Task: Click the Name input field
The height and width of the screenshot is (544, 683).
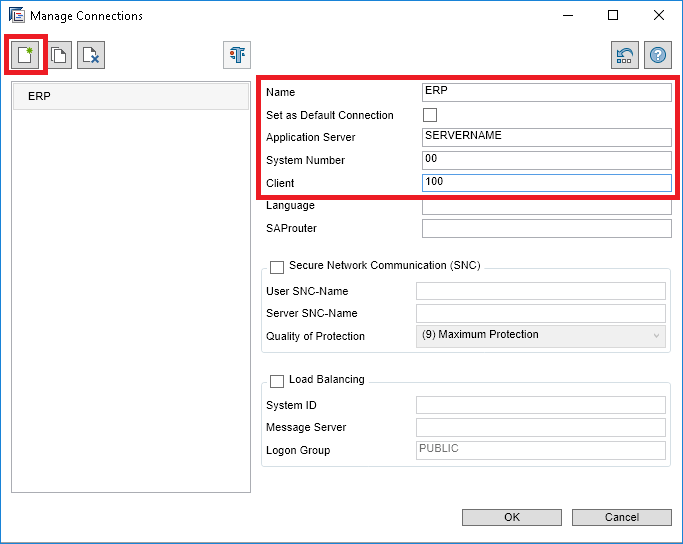Action: (x=546, y=92)
